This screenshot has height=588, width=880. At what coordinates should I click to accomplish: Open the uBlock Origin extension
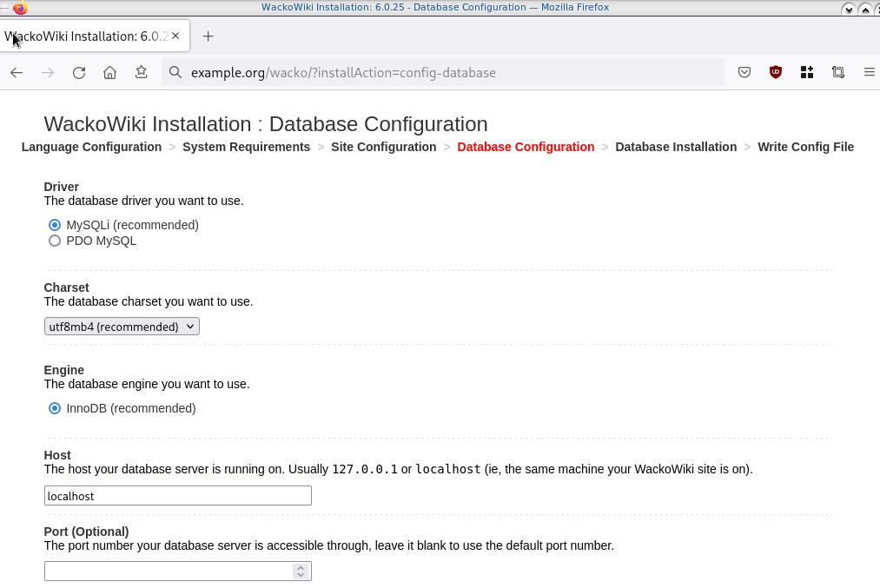[776, 73]
